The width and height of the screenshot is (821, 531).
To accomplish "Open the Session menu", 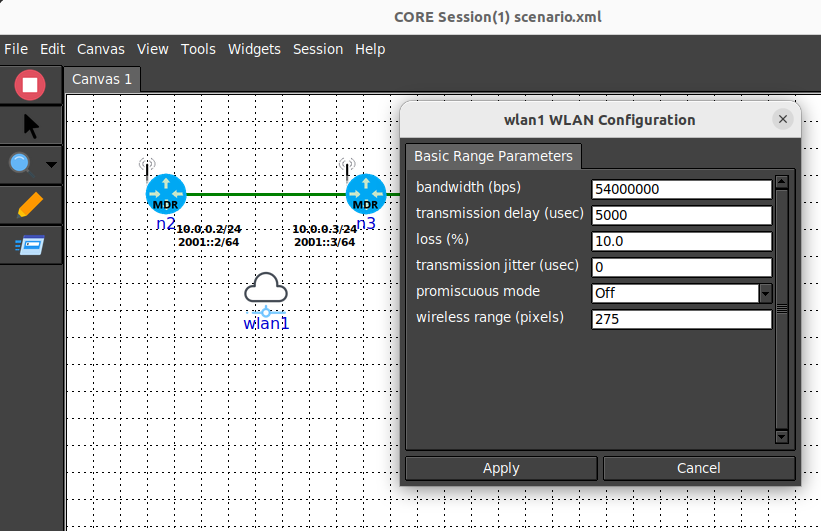I will tap(318, 49).
